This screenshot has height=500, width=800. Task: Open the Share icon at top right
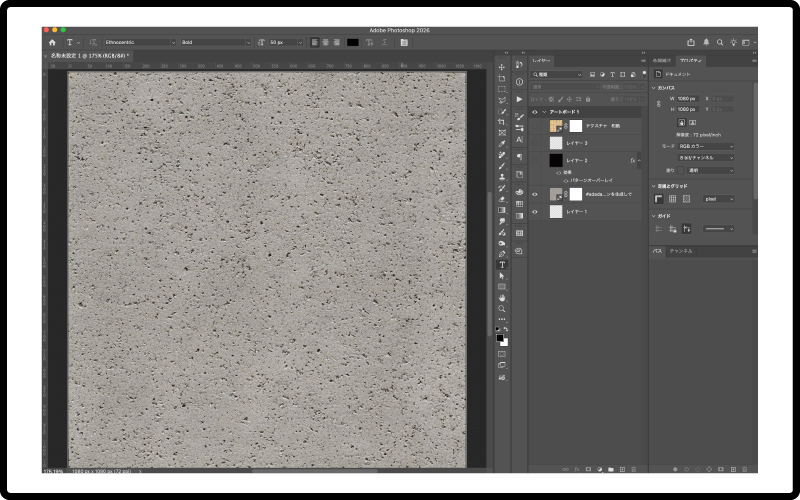pos(691,42)
